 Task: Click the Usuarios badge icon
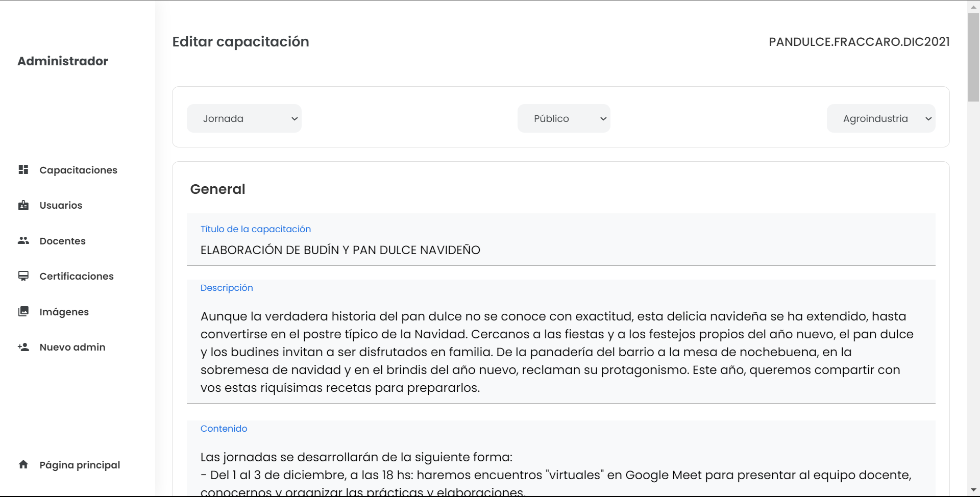click(x=23, y=205)
